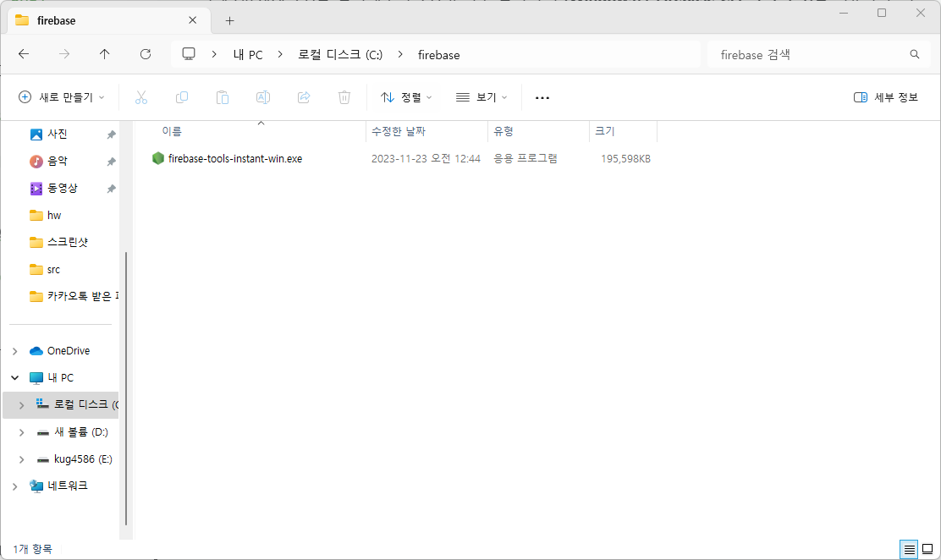The width and height of the screenshot is (941, 560).
Task: Open a new tab with plus button
Action: tap(229, 20)
